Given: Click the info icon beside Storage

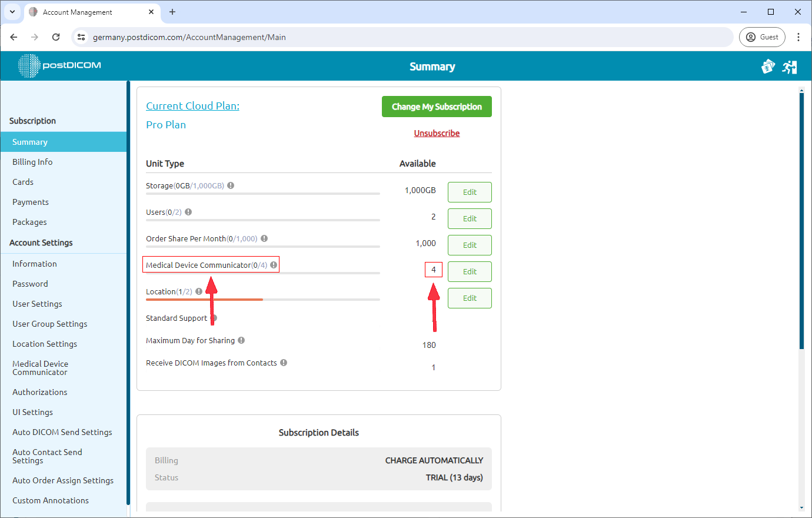Looking at the screenshot, I should pyautogui.click(x=231, y=185).
